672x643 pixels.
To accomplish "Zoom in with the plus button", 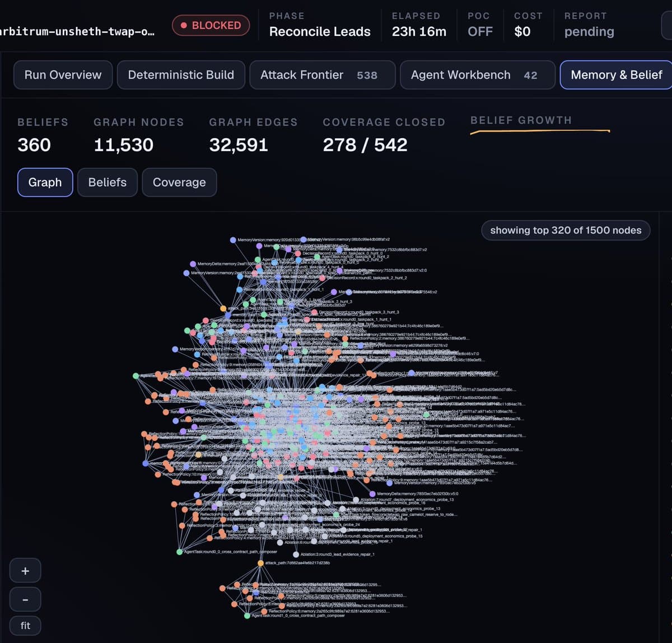I will click(x=25, y=571).
